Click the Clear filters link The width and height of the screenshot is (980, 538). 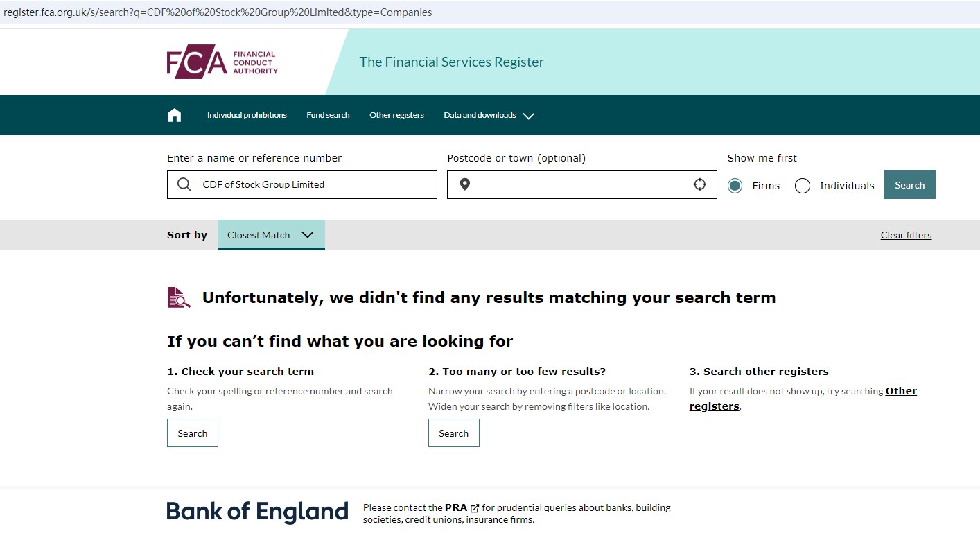(x=906, y=235)
